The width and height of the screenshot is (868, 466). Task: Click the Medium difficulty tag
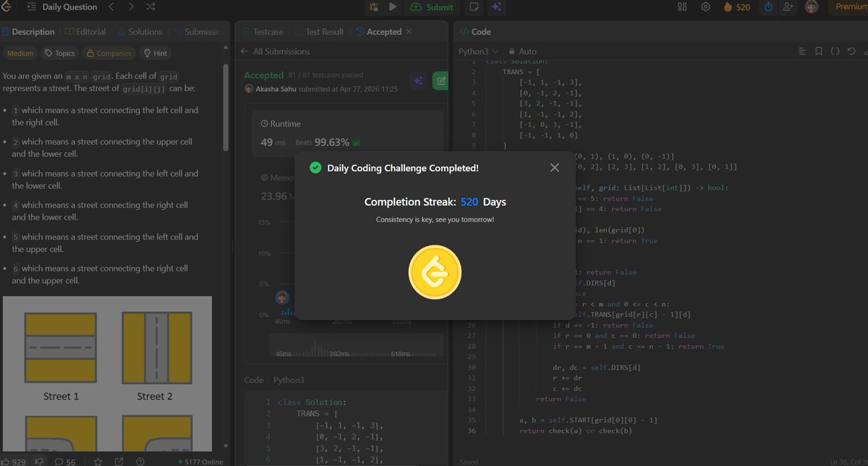[20, 53]
